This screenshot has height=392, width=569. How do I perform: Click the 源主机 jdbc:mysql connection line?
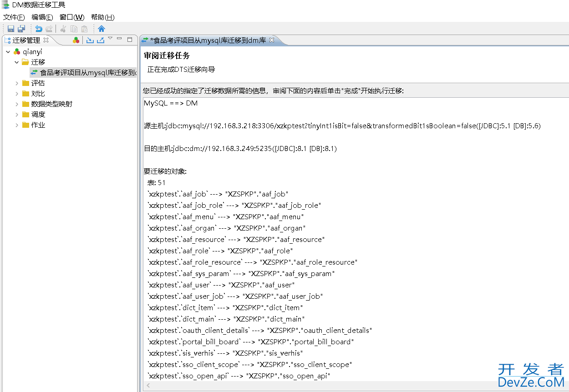(342, 126)
